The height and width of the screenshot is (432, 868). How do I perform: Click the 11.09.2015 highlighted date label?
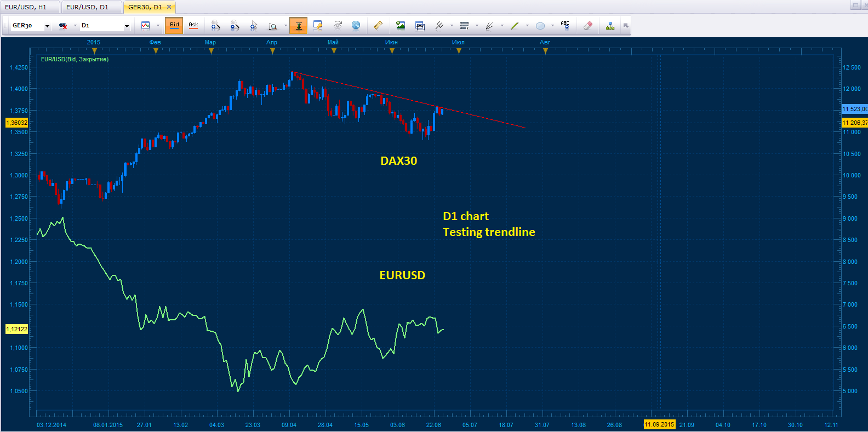pos(659,424)
